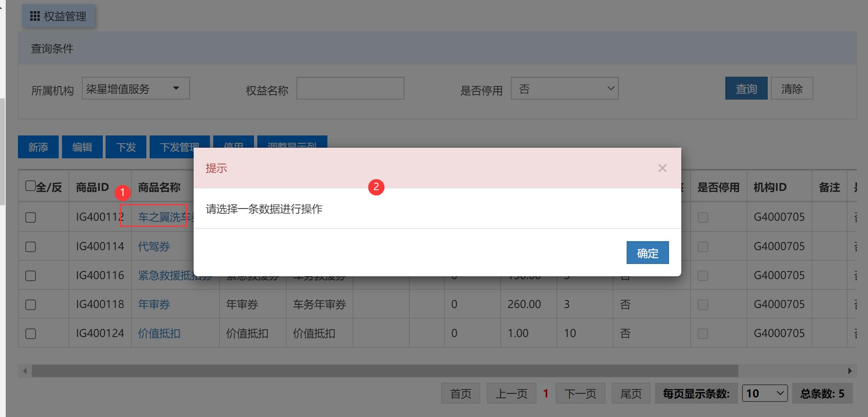
Task: Switch to the 权益管理 tab
Action: (59, 16)
